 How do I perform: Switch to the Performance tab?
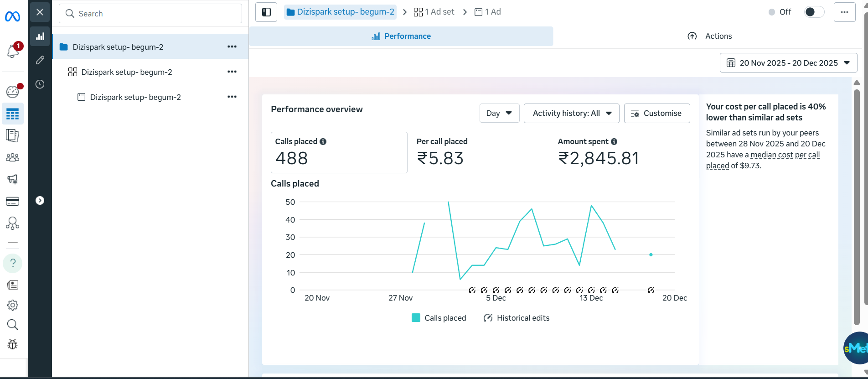coord(401,36)
